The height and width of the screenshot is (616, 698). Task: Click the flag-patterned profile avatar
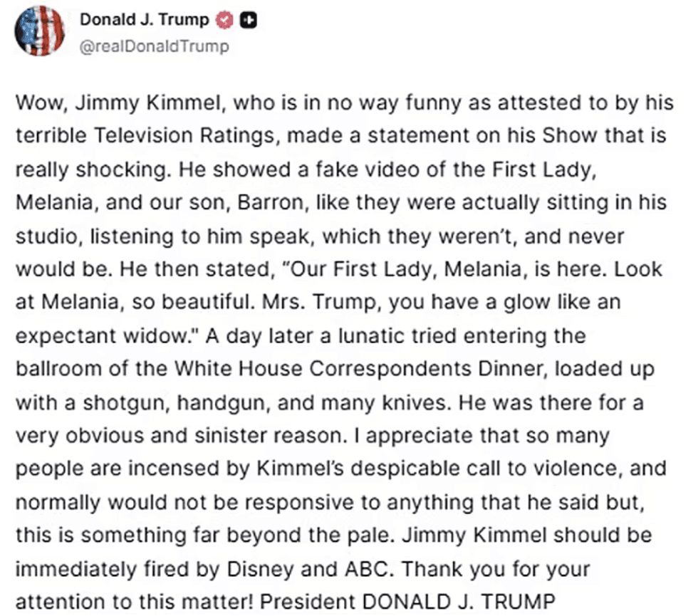click(41, 31)
